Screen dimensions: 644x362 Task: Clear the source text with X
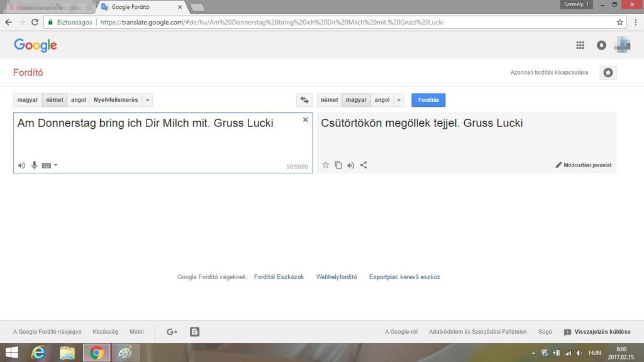click(306, 119)
